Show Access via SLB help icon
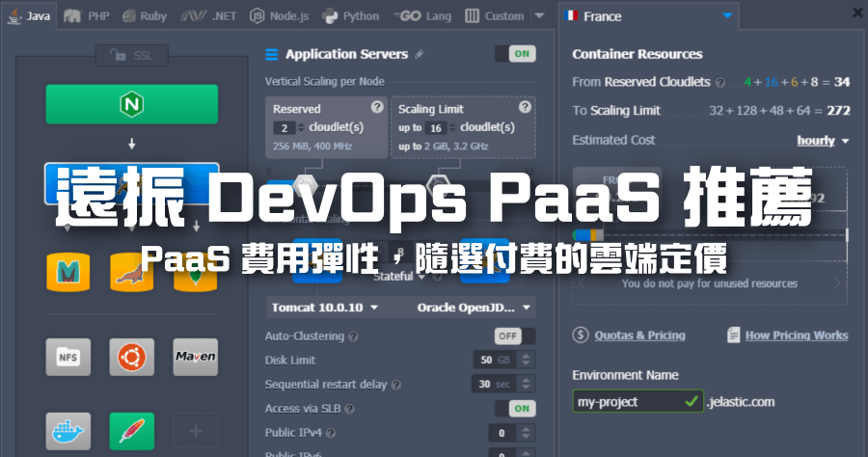Image resolution: width=868 pixels, height=457 pixels. pos(349,409)
